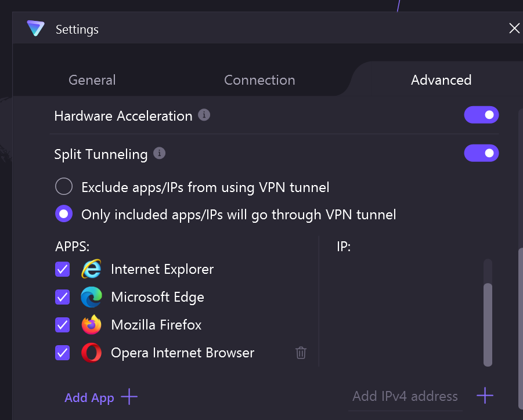The image size is (523, 420).
Task: Delete Opera Internet Browser with trash icon
Action: 301,353
